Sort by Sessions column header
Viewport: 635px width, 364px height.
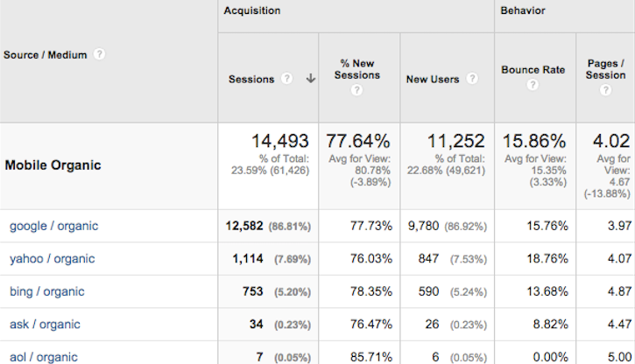click(x=251, y=80)
